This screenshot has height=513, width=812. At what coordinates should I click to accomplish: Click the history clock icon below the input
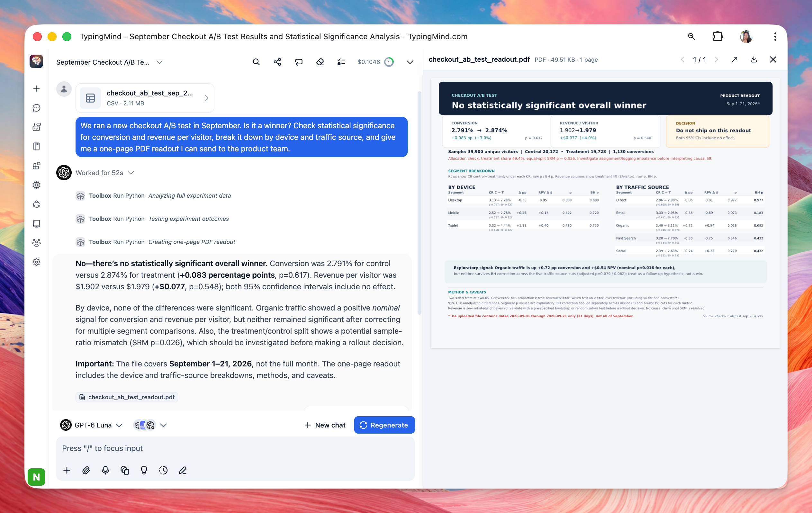coord(163,470)
